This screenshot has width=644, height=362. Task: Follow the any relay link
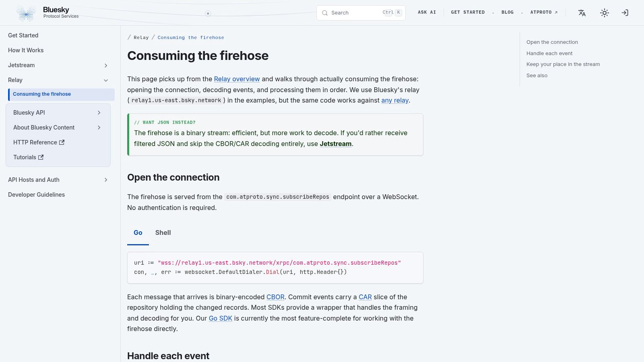395,100
